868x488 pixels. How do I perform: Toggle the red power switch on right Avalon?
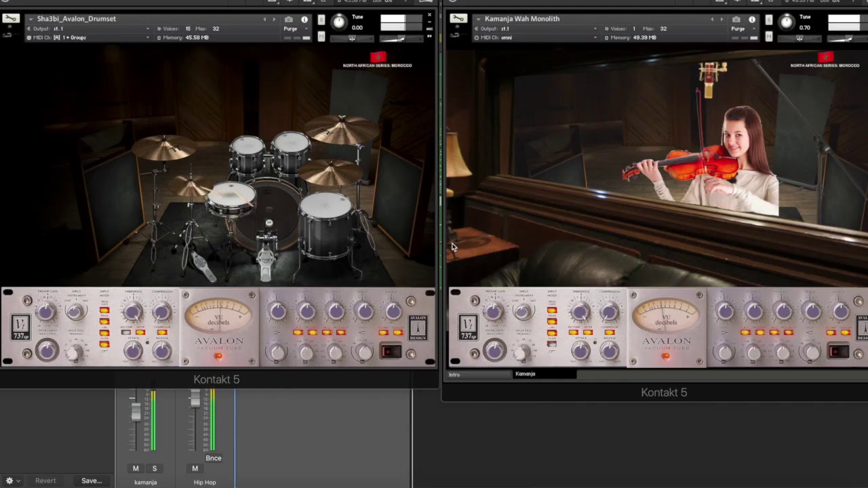click(838, 351)
